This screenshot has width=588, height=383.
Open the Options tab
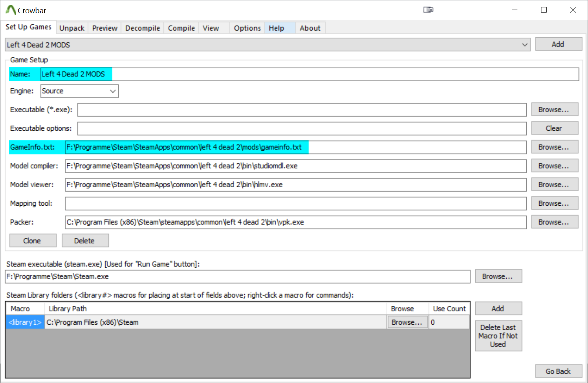[x=247, y=28]
